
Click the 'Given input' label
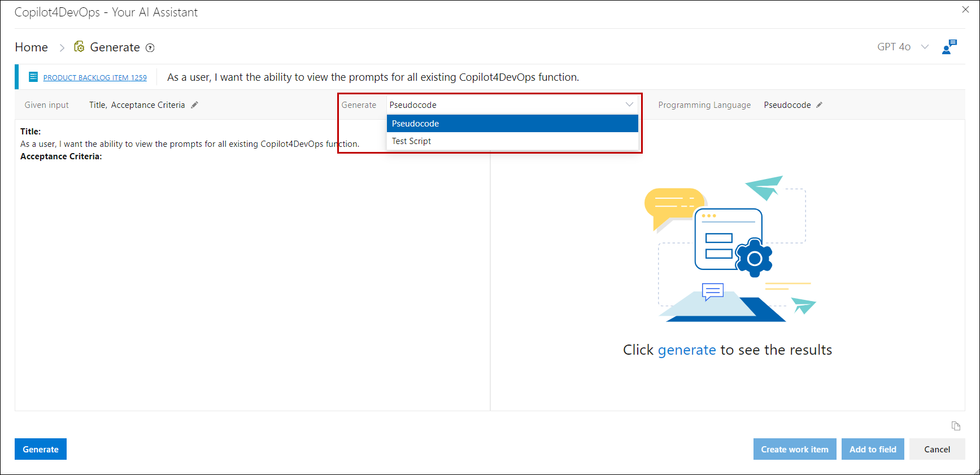point(47,105)
